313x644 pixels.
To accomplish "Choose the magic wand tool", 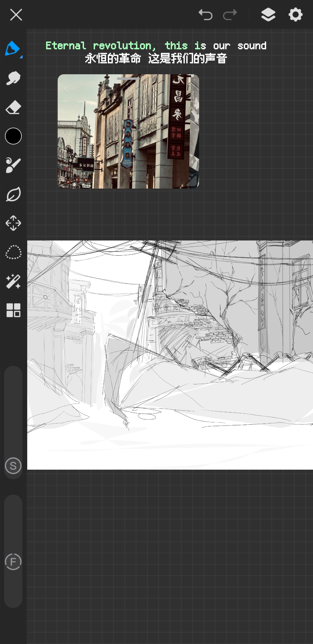I will pyautogui.click(x=13, y=281).
